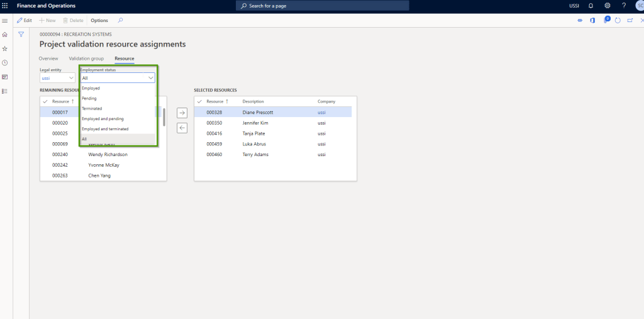Click the Edit button
This screenshot has height=319, width=644.
click(25, 21)
